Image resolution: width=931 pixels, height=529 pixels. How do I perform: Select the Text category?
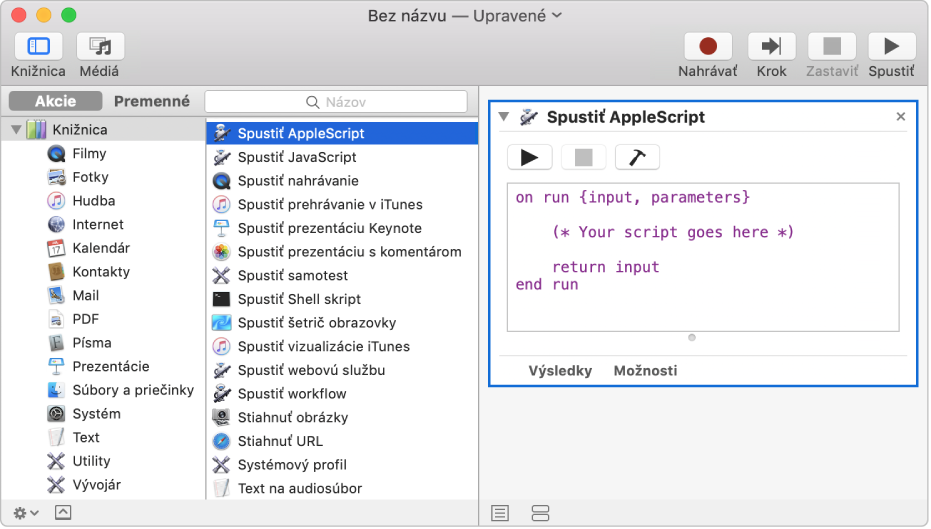click(x=86, y=438)
